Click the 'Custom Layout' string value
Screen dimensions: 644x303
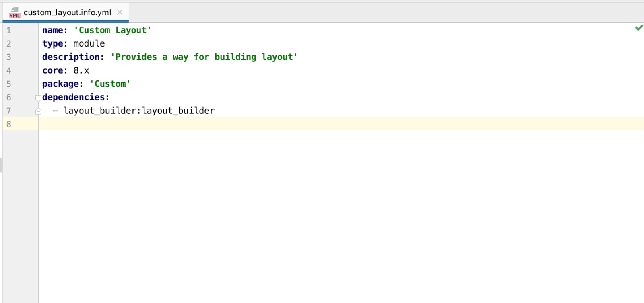[x=113, y=30]
